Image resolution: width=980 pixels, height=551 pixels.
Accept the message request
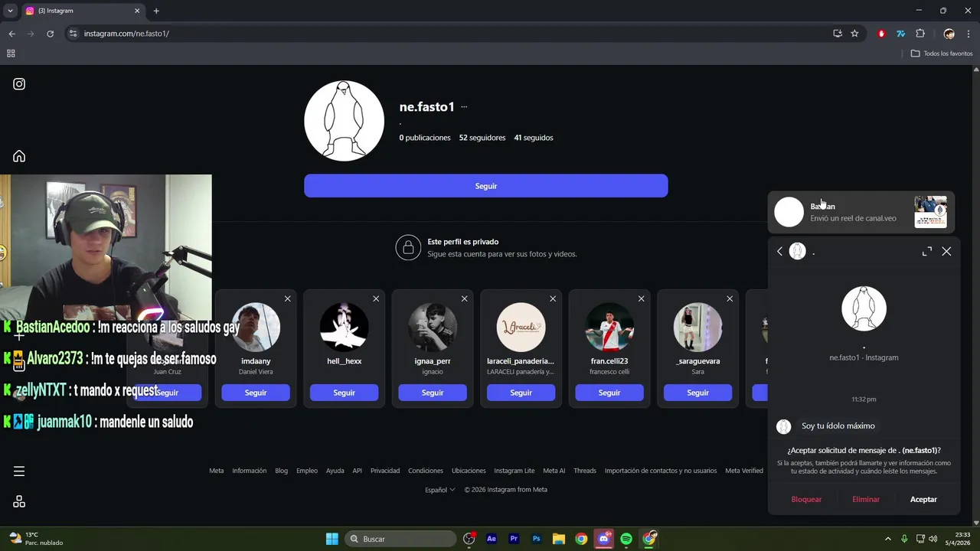923,499
